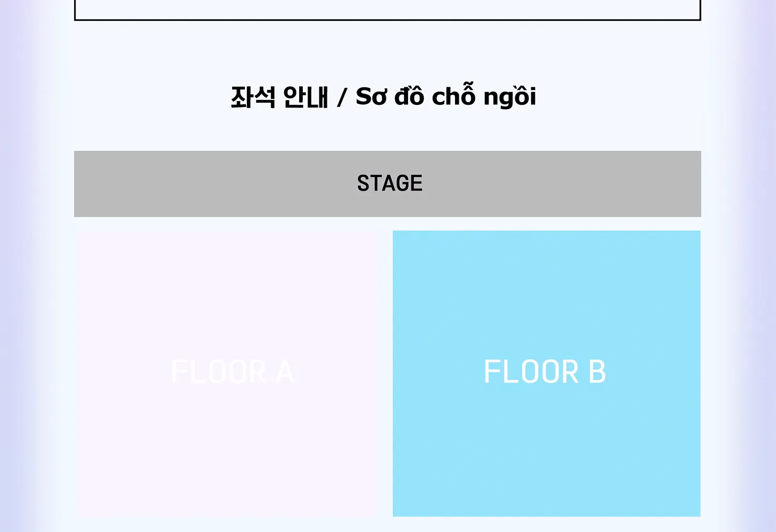Click the white FLOOR B text
The height and width of the screenshot is (532, 776).
[x=545, y=372]
